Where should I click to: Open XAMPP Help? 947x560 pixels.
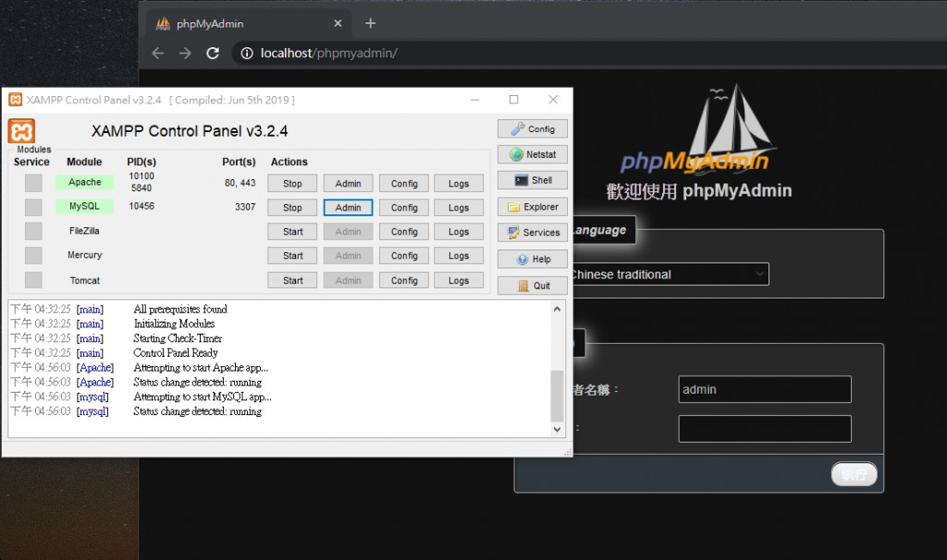[532, 259]
